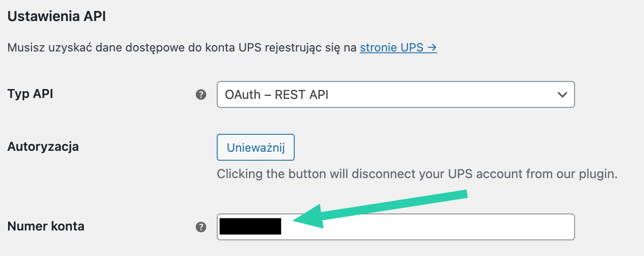Click the chevron arrow of the API type select
The width and height of the screenshot is (644, 256).
pos(562,94)
